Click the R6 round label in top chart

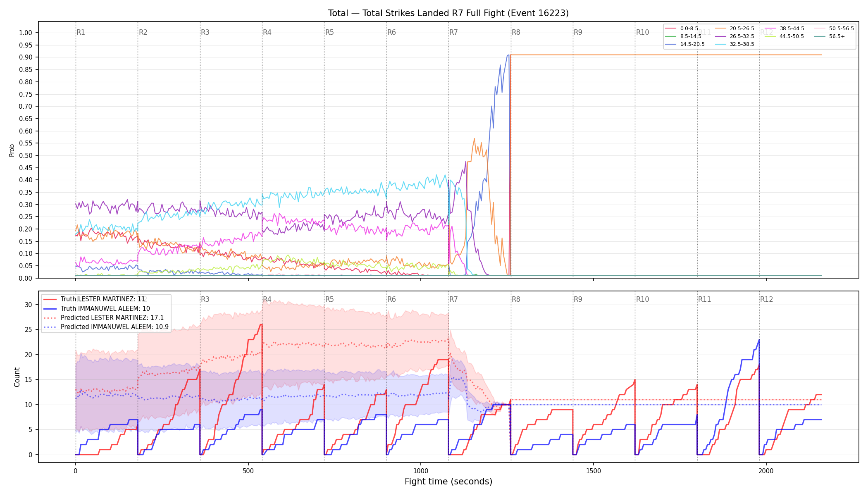pyautogui.click(x=391, y=32)
